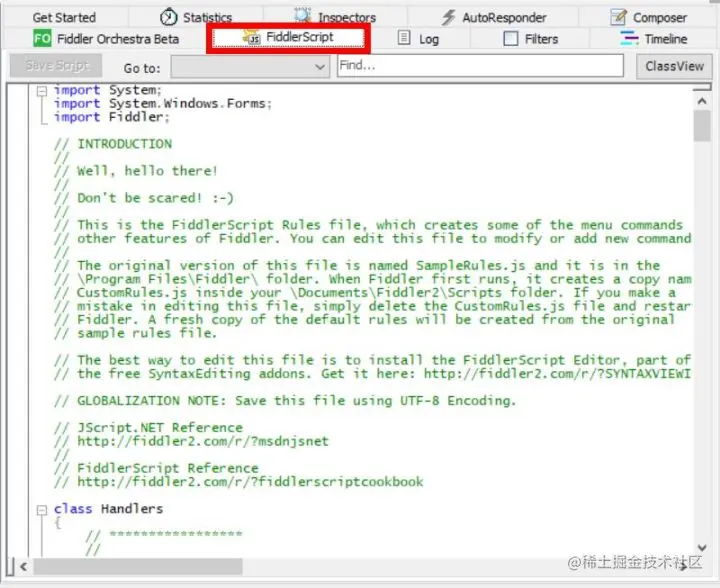Click the '// INTRODUCTION' comment

(113, 144)
